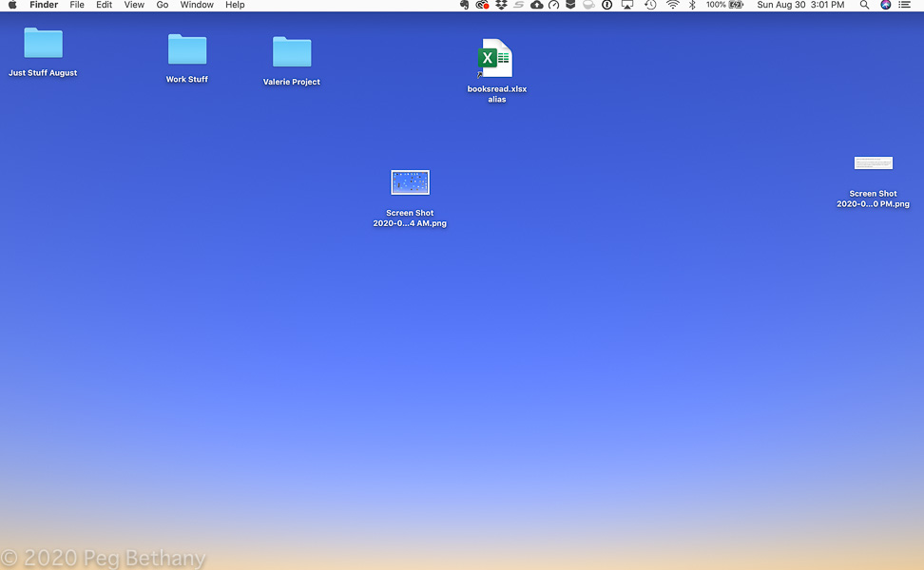924x570 pixels.
Task: Open the Apple menu
Action: (x=12, y=5)
